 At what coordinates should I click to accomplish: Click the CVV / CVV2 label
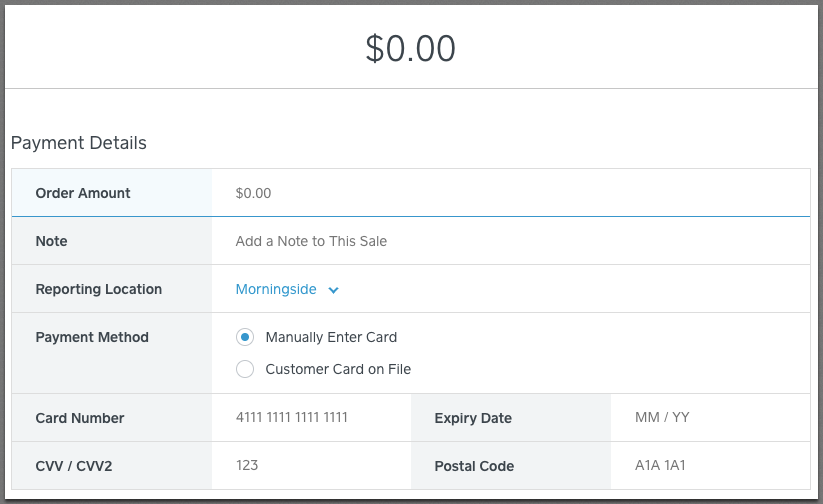click(76, 466)
